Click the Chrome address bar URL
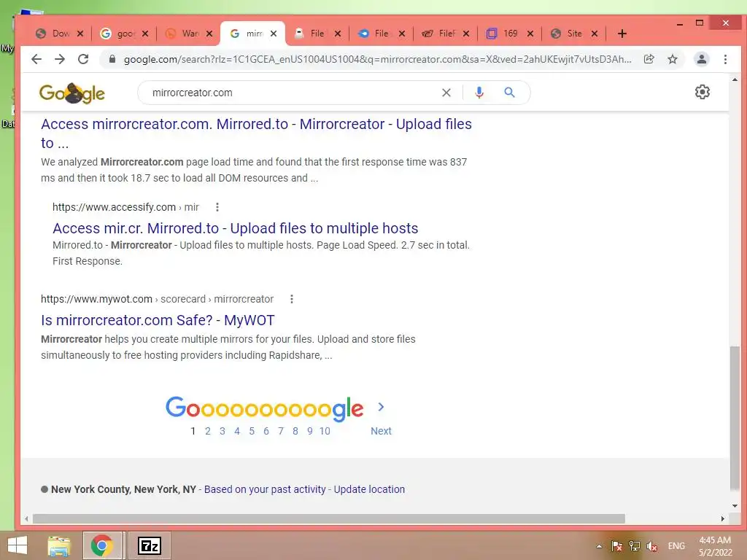 tap(377, 59)
